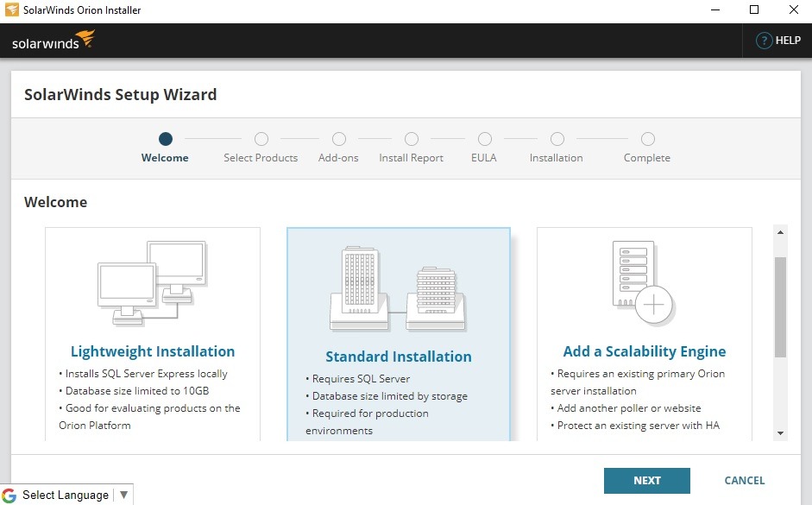Choose the Standard Installation heading

(398, 357)
